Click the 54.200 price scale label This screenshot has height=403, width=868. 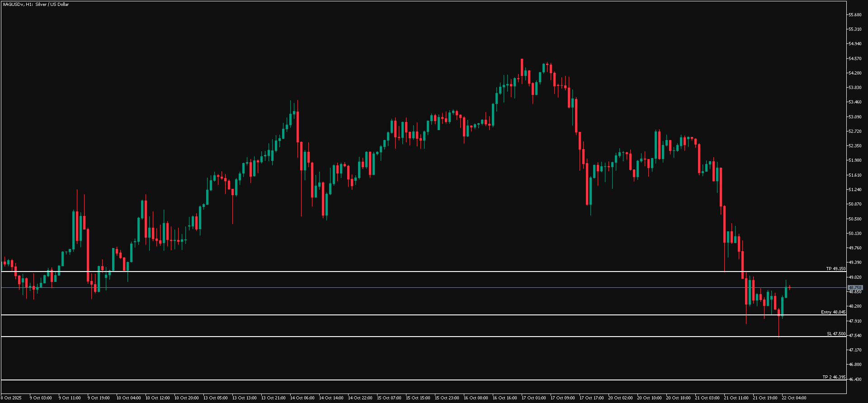point(855,73)
